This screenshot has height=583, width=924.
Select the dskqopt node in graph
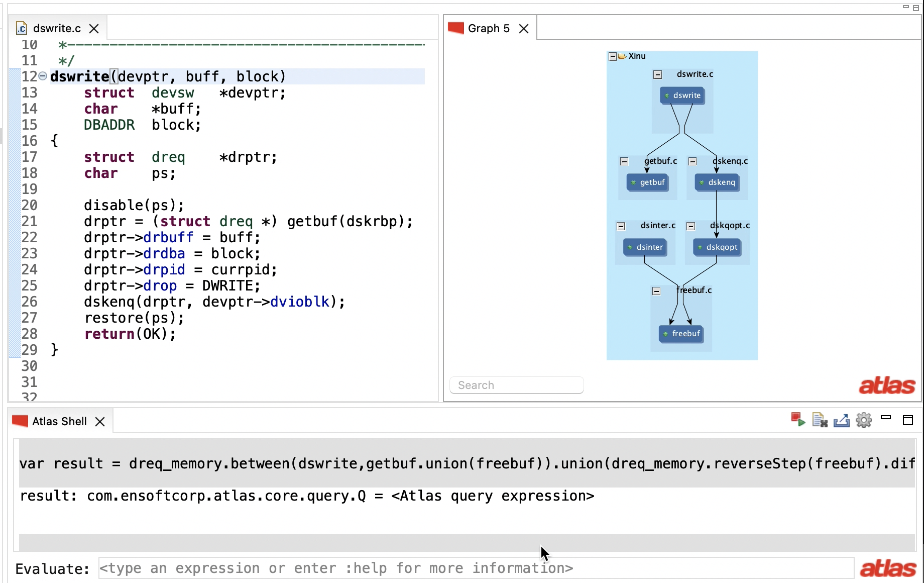click(x=717, y=247)
